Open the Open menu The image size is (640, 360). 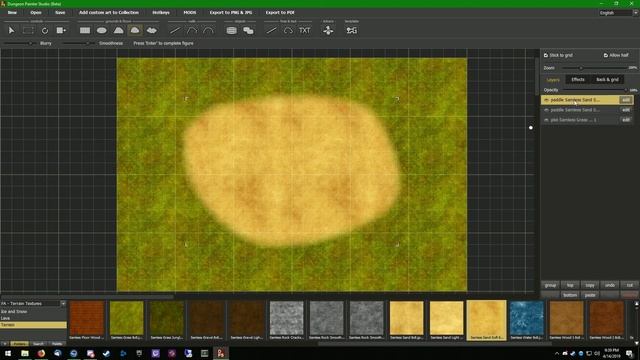tap(36, 13)
